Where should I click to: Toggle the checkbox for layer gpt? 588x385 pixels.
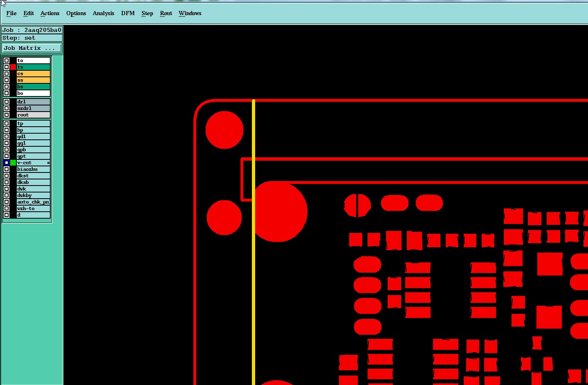point(7,156)
